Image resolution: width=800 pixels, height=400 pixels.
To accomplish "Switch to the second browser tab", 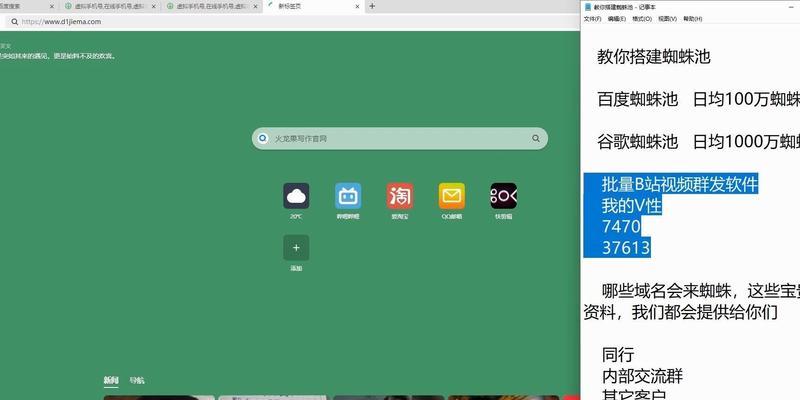I will click(x=109, y=7).
